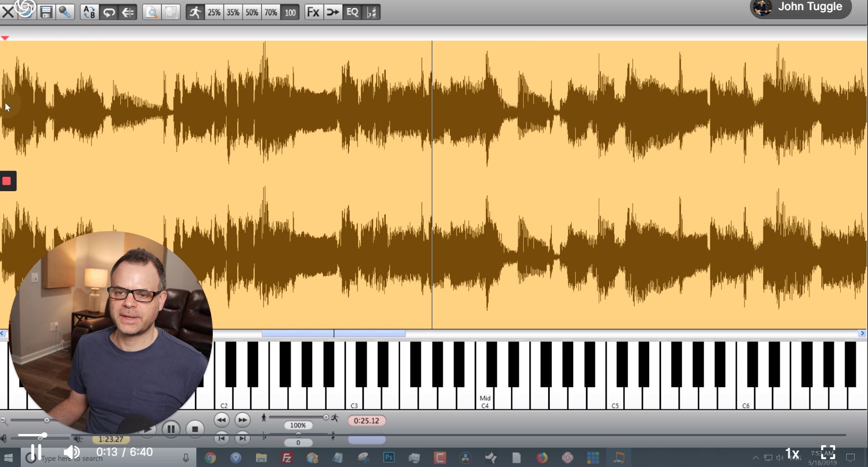Screen dimensions: 868x467
Task: Open Chrome from the taskbar
Action: click(210, 458)
